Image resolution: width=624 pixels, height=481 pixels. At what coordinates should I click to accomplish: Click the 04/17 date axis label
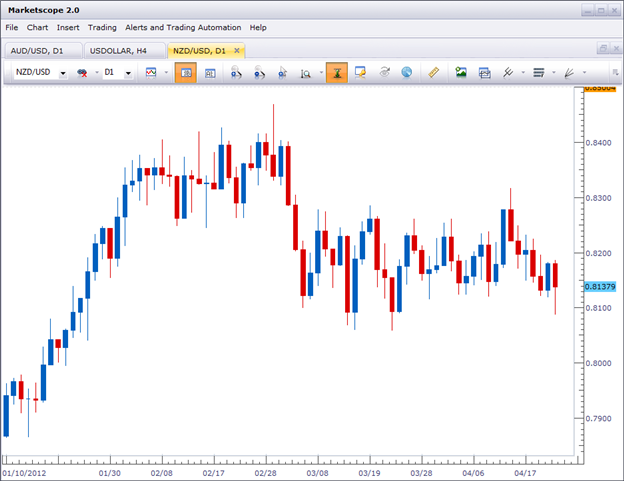(x=525, y=473)
